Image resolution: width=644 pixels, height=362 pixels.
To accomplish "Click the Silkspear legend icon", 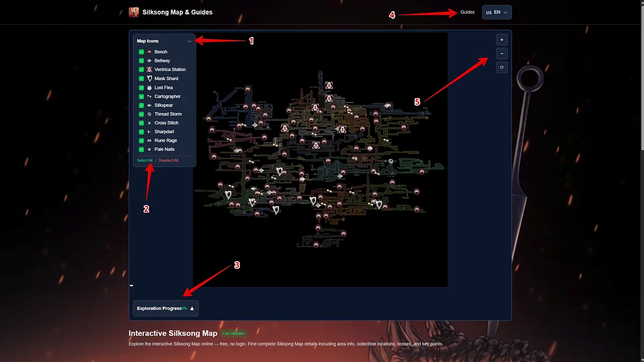I will coord(149,105).
